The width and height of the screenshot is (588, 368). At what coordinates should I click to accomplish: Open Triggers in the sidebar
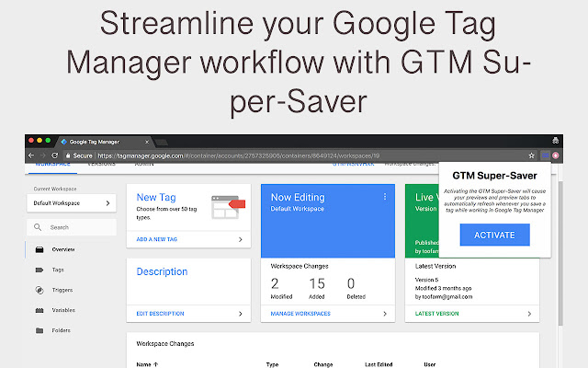point(62,290)
